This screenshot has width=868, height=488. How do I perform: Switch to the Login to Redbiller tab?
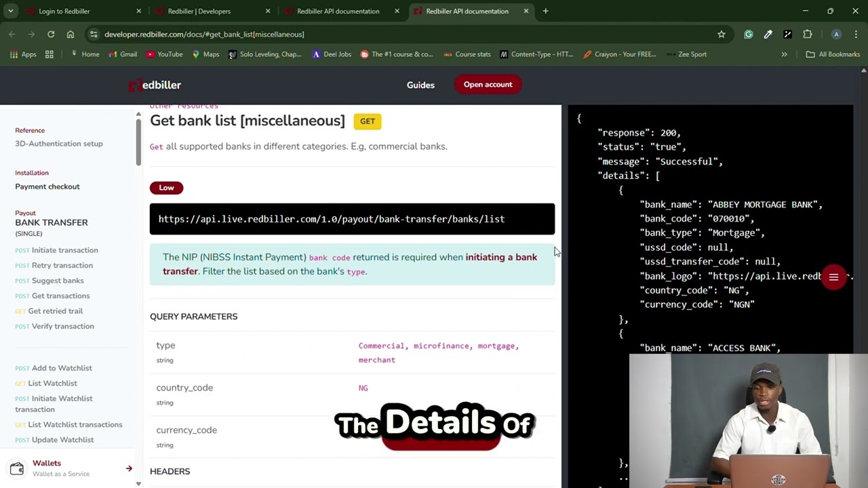tap(64, 11)
